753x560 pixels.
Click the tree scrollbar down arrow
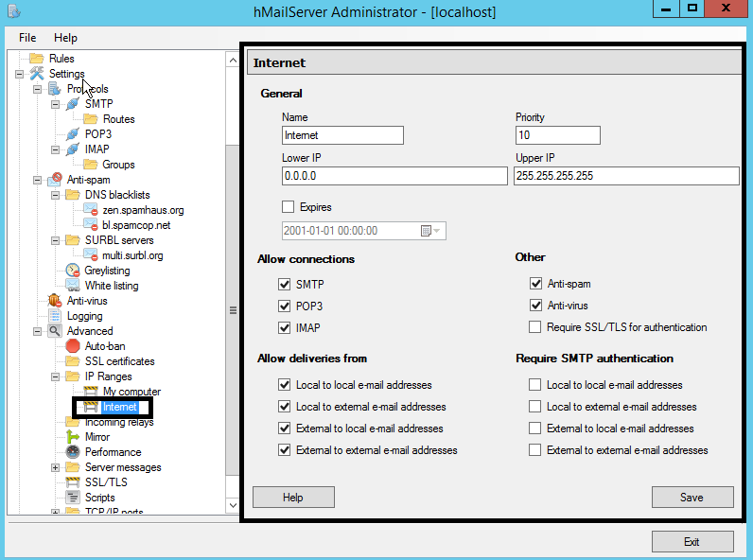233,505
